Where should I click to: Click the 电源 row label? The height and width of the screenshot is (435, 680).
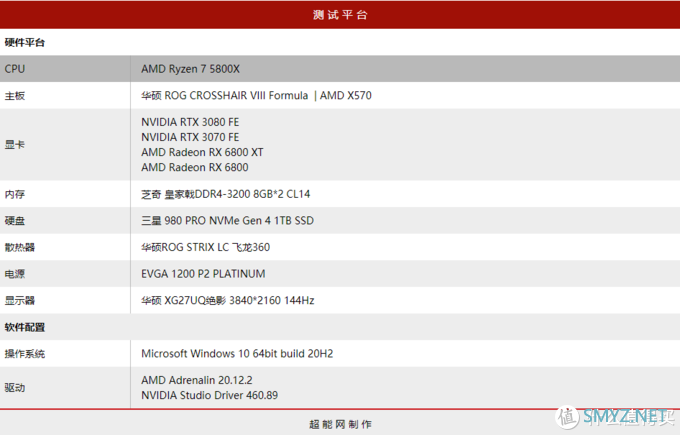pos(15,274)
